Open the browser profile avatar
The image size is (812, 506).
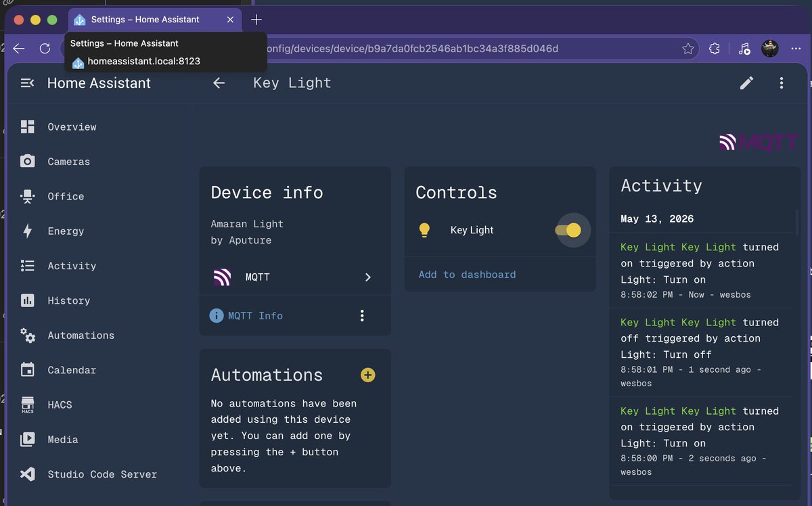pos(770,49)
